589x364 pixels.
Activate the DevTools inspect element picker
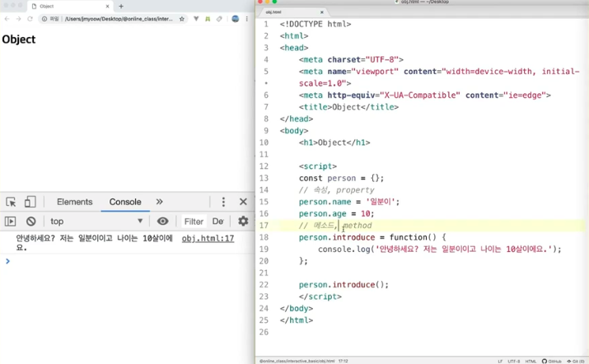[11, 202]
